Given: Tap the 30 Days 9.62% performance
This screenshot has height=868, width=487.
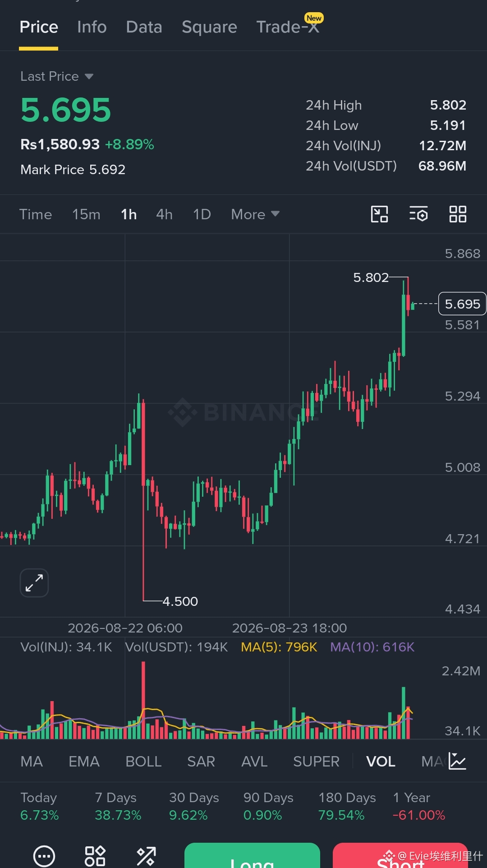Looking at the screenshot, I should [194, 806].
